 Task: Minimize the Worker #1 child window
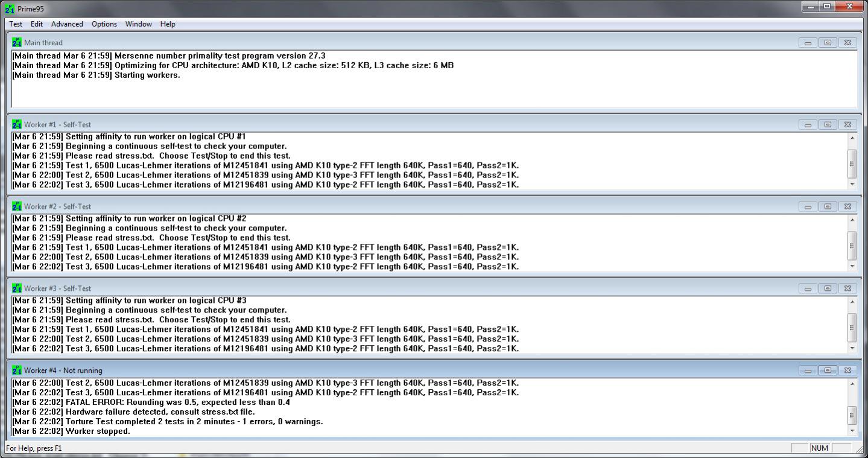(x=808, y=125)
